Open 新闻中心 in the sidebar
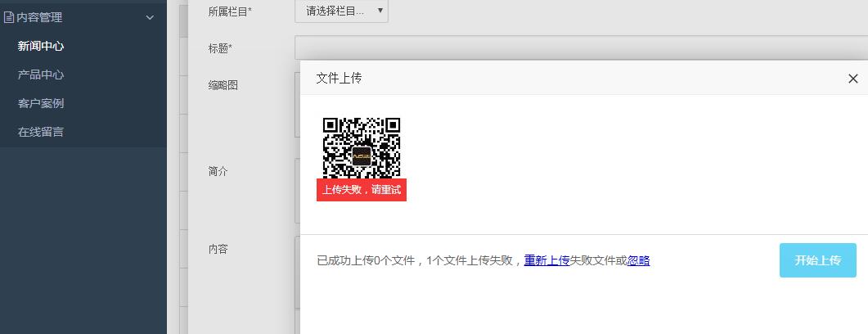868x334 pixels. coord(40,46)
